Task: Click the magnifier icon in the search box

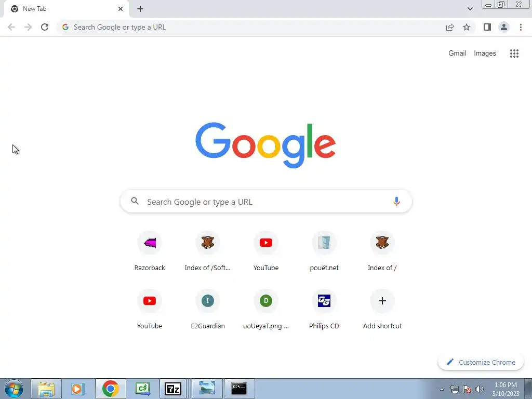Action: (x=135, y=201)
